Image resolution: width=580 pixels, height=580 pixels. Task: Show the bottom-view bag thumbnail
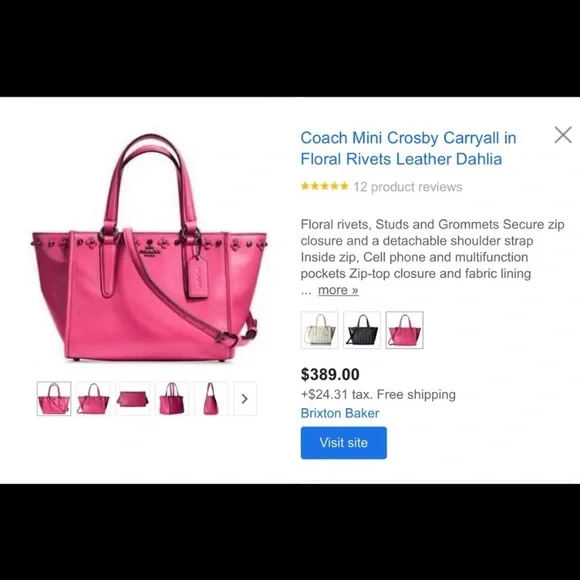[132, 399]
